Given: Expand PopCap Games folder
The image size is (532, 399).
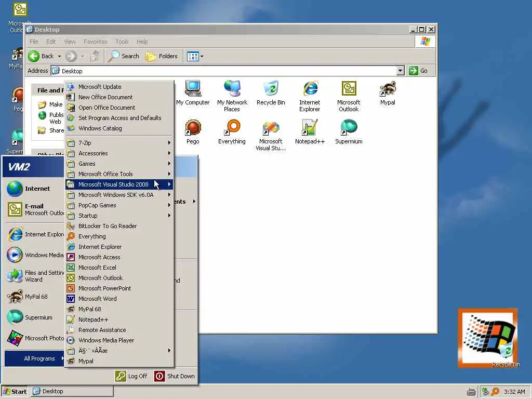Looking at the screenshot, I should (119, 205).
